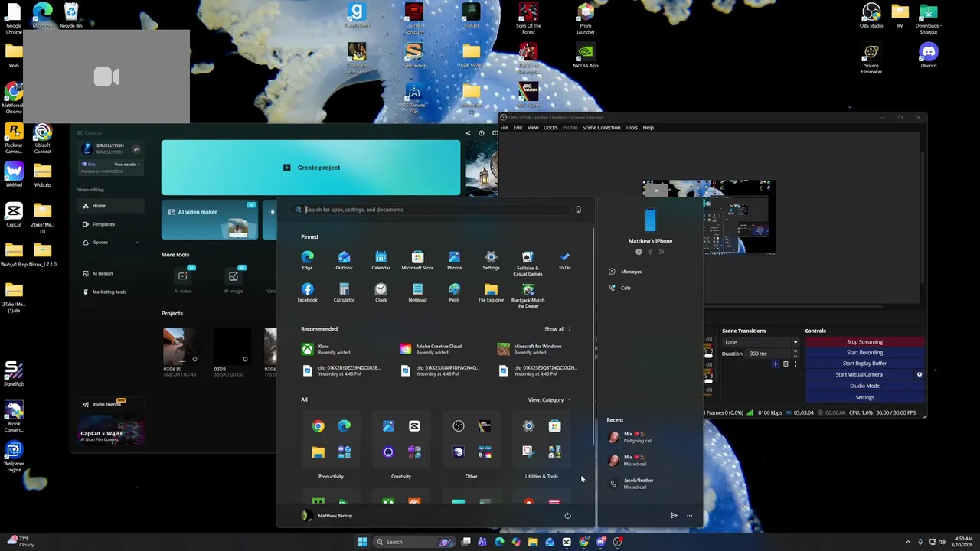Open the OBS Edit menu
This screenshot has width=980, height=551.
[x=518, y=128]
